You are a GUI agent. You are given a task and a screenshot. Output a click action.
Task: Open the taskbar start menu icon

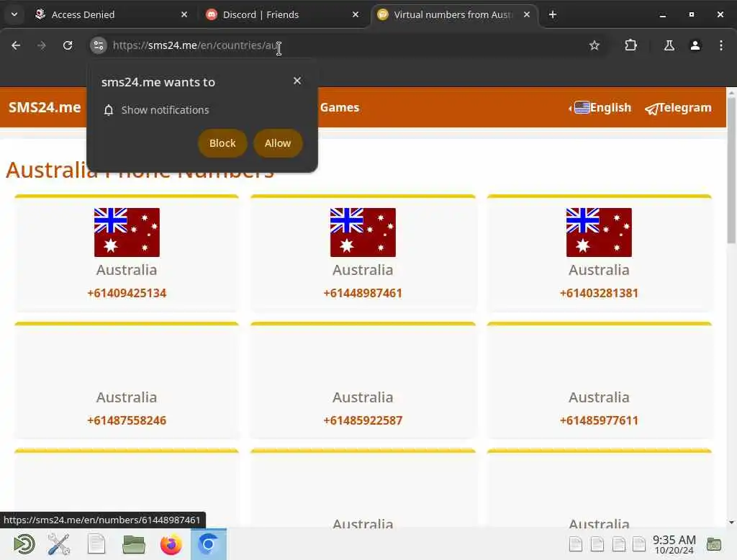click(24, 544)
